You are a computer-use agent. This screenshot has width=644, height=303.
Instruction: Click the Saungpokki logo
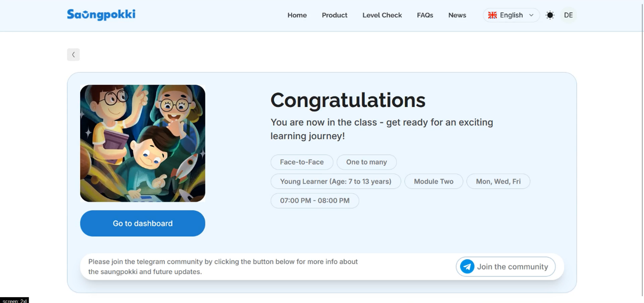pyautogui.click(x=101, y=15)
